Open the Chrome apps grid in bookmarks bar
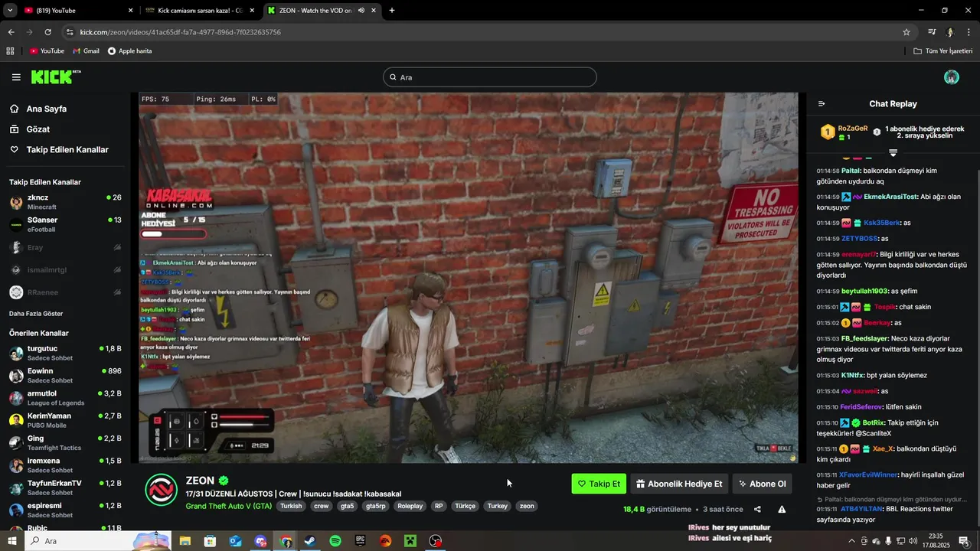 [10, 51]
